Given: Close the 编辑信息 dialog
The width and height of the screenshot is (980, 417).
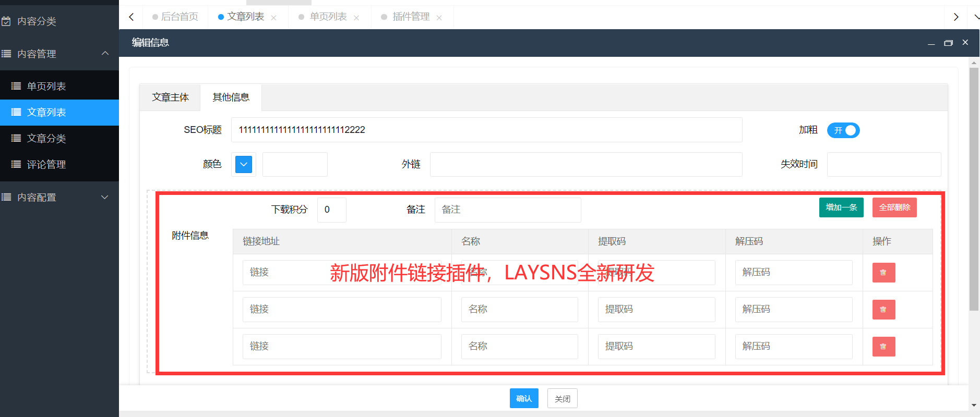Looking at the screenshot, I should 965,42.
